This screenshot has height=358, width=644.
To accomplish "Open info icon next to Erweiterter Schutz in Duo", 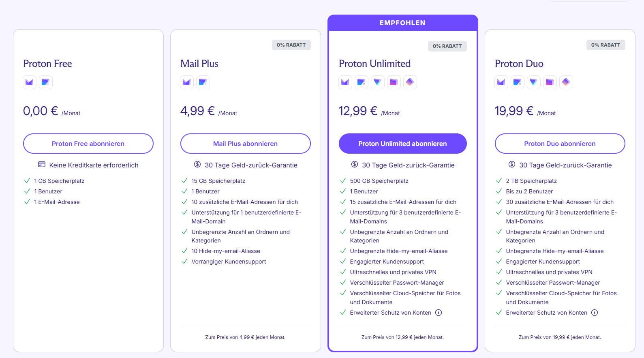I will point(595,313).
